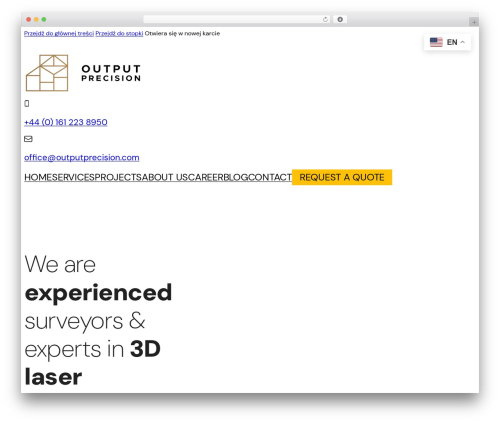Click the red close window button
Screen dimensions: 500x423
coord(29,20)
